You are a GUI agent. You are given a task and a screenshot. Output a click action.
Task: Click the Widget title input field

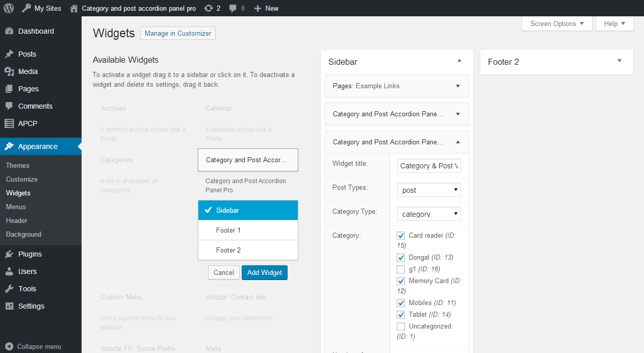429,166
